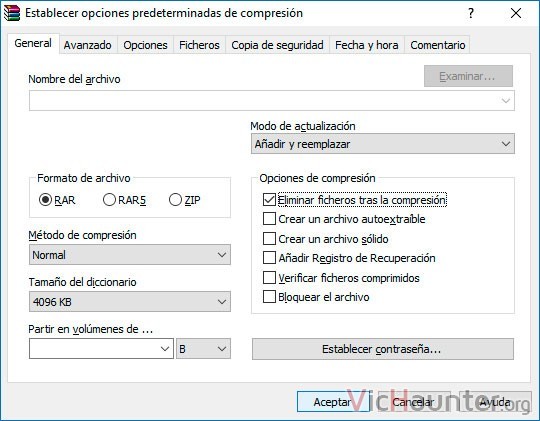Open the Copia de seguridad tab
The image size is (540, 421).
277,45
